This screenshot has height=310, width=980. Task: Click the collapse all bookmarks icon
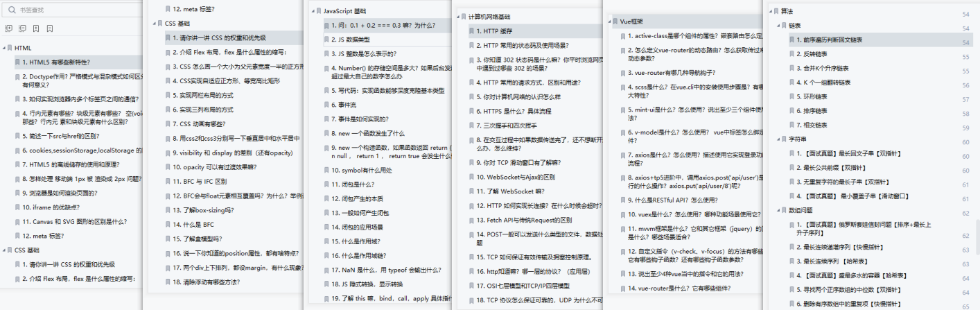click(x=22, y=28)
